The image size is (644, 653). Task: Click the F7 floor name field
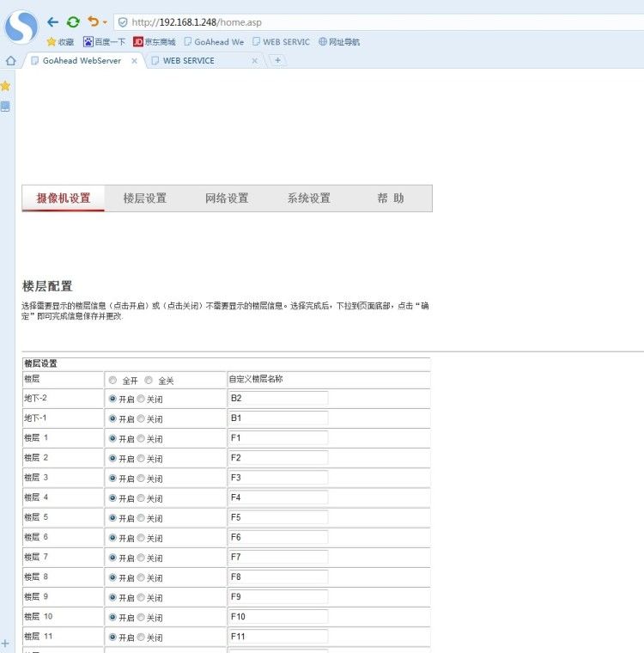coord(278,557)
